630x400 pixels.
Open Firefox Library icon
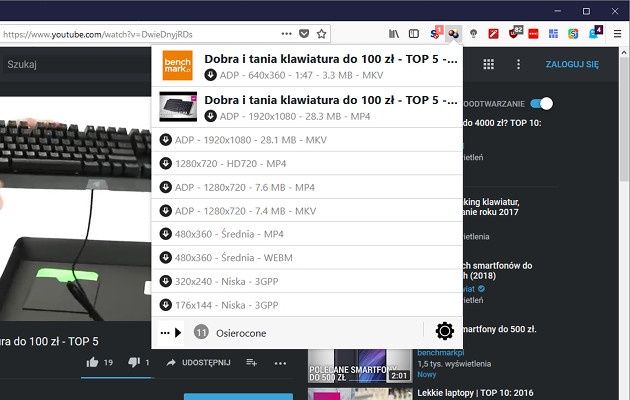[394, 34]
